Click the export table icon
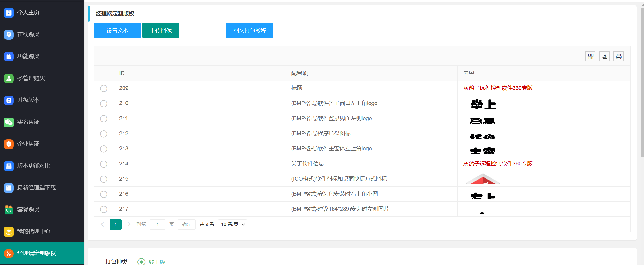The height and width of the screenshot is (265, 644). pyautogui.click(x=605, y=57)
